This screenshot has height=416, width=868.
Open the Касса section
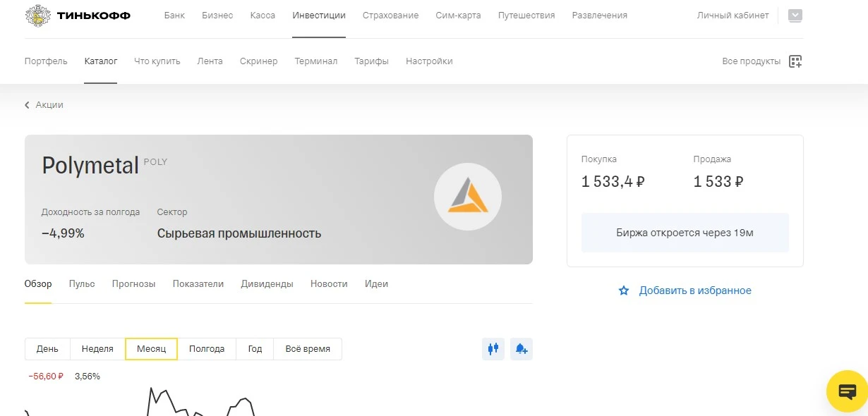click(x=263, y=16)
